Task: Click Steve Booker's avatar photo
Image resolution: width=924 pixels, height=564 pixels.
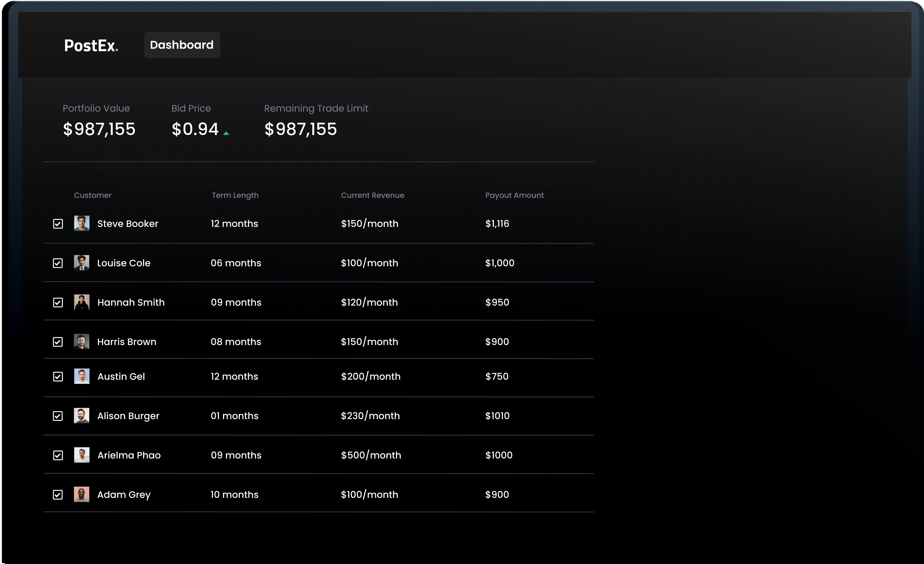Action: point(81,223)
